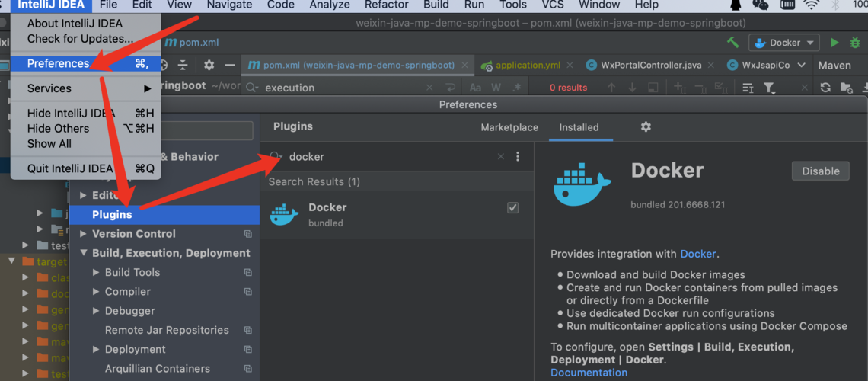
Task: Click the unselect occurrence icon in the find bar
Action: tap(700, 88)
